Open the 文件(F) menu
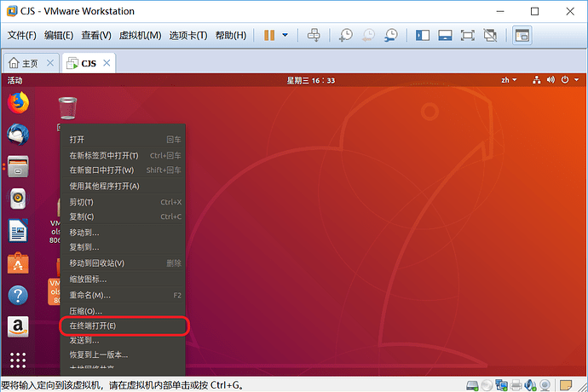Image resolution: width=588 pixels, height=392 pixels. coord(22,35)
